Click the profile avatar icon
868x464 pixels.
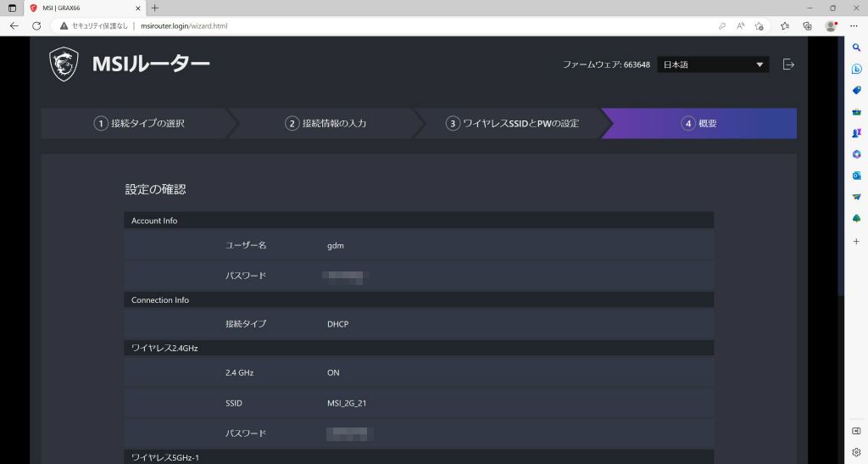click(831, 26)
